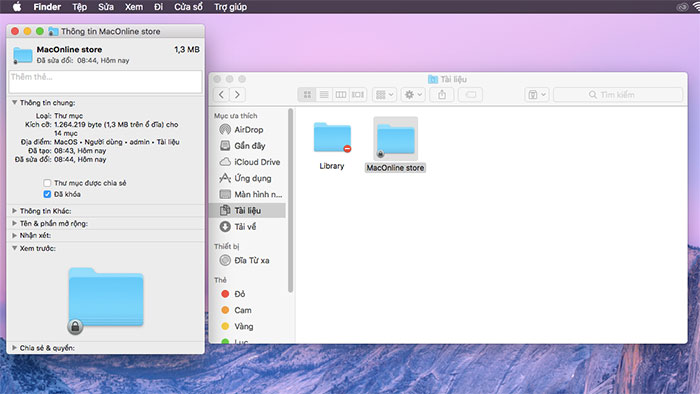Click the Mục ưa thích sidebar heading
Image resolution: width=700 pixels, height=394 pixels.
(x=235, y=116)
